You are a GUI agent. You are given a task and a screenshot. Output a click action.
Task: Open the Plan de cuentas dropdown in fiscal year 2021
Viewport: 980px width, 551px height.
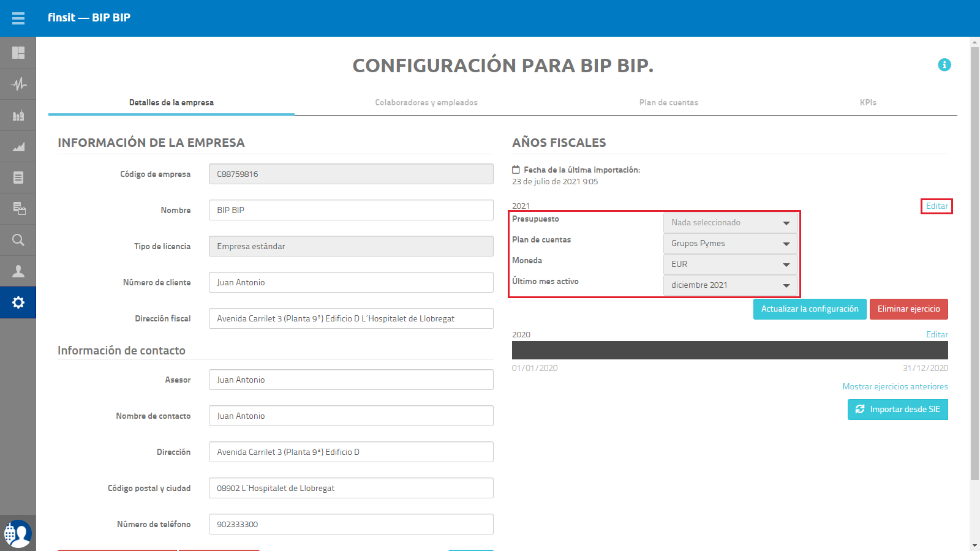click(730, 244)
